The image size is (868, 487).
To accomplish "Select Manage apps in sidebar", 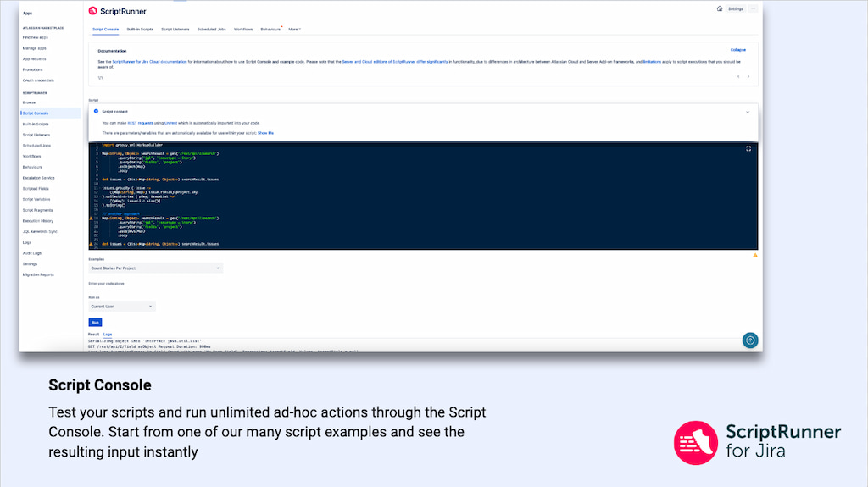I will coord(34,48).
